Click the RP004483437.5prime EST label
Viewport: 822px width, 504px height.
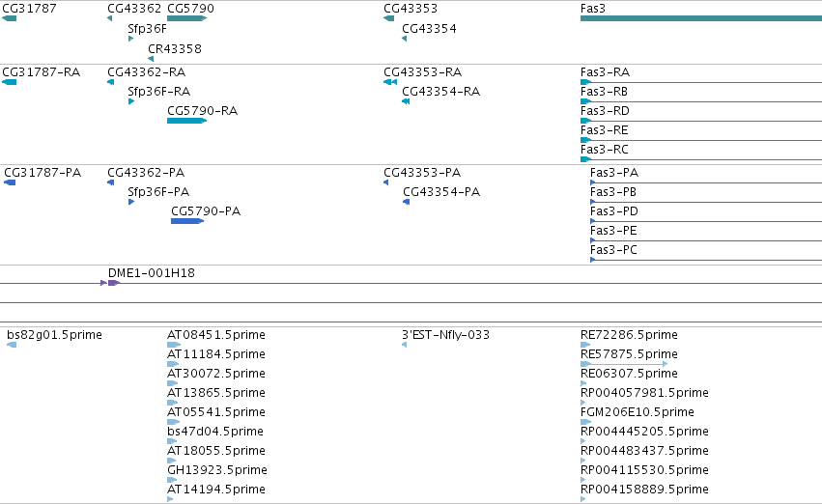pos(644,451)
